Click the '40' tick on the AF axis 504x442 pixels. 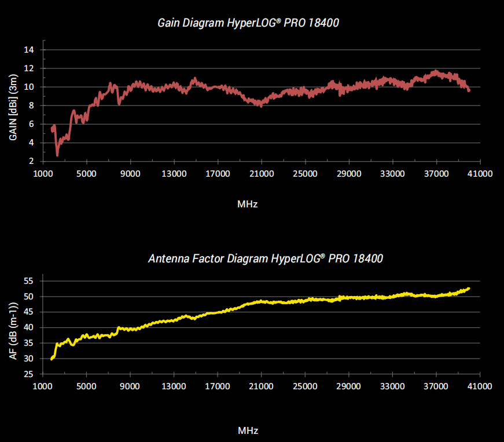28,327
